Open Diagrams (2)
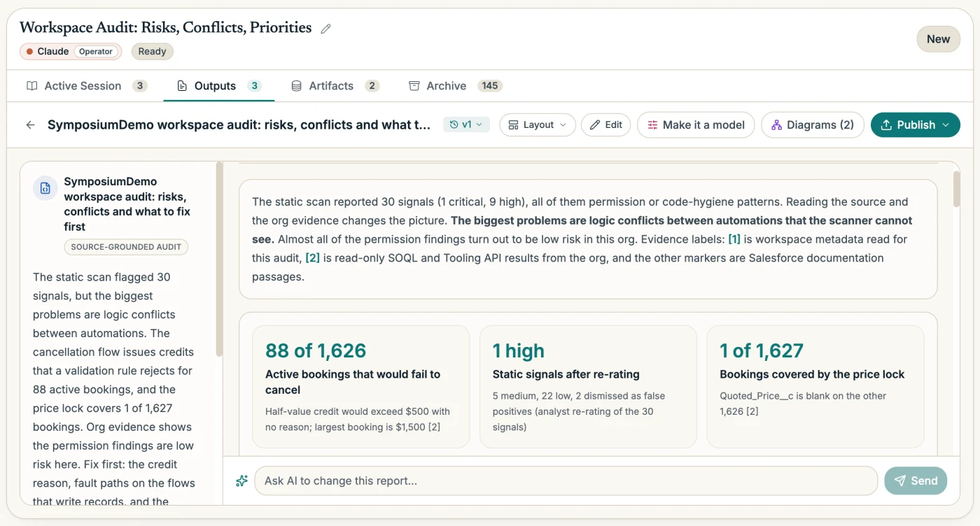 coord(813,125)
